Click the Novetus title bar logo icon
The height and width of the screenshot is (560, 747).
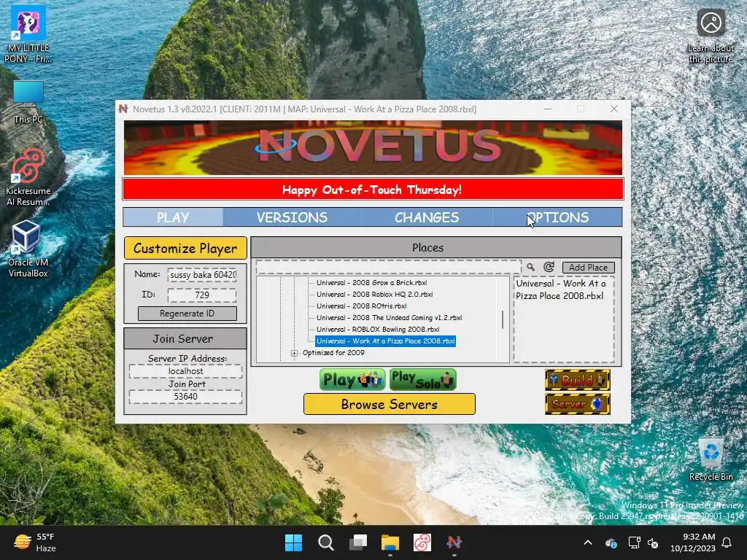123,109
